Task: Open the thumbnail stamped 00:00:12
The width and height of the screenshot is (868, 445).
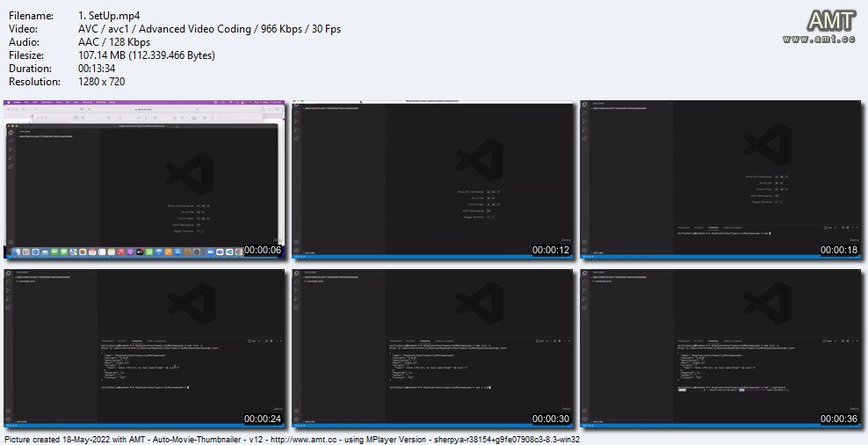Action: coord(432,179)
